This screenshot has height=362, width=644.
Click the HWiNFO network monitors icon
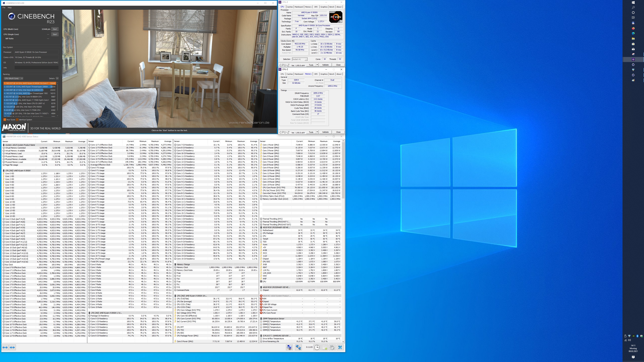click(x=298, y=347)
